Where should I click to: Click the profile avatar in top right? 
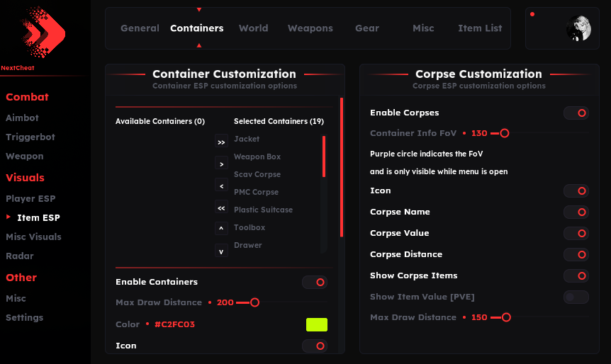tap(578, 28)
